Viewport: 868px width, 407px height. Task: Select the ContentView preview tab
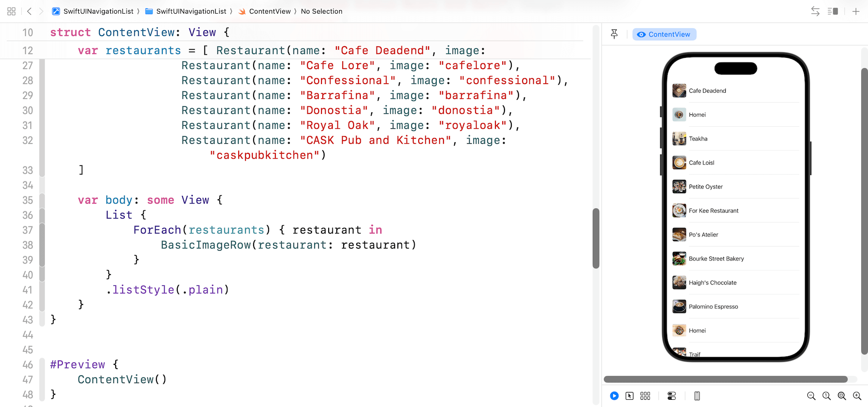(x=664, y=34)
